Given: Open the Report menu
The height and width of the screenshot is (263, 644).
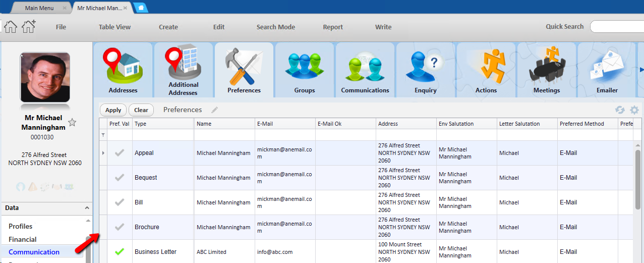Looking at the screenshot, I should tap(333, 27).
